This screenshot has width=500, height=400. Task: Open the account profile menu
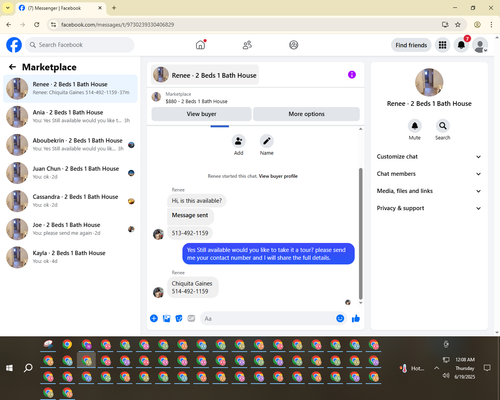480,45
